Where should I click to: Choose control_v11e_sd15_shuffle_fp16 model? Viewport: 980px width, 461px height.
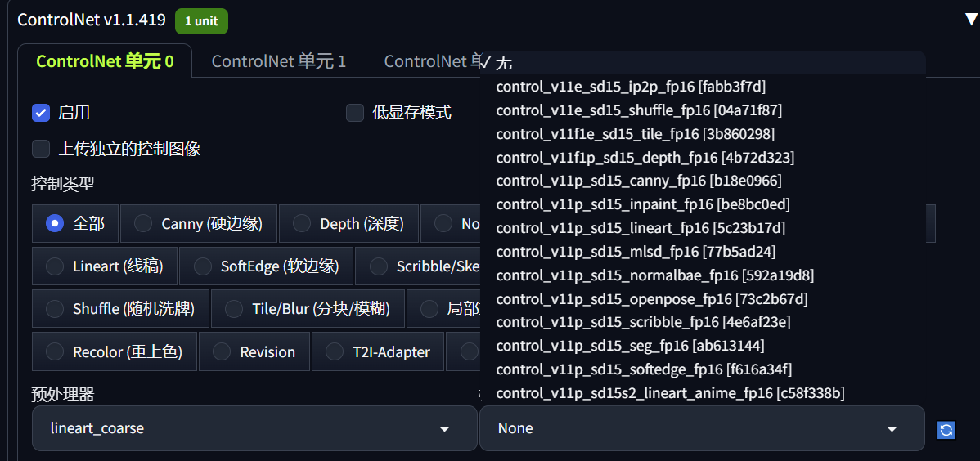703,110
